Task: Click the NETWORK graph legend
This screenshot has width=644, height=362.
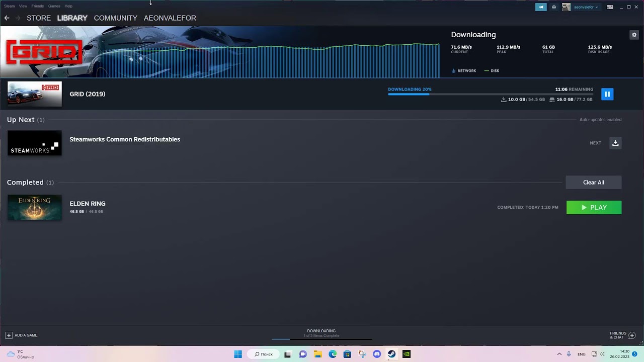Action: [x=464, y=71]
